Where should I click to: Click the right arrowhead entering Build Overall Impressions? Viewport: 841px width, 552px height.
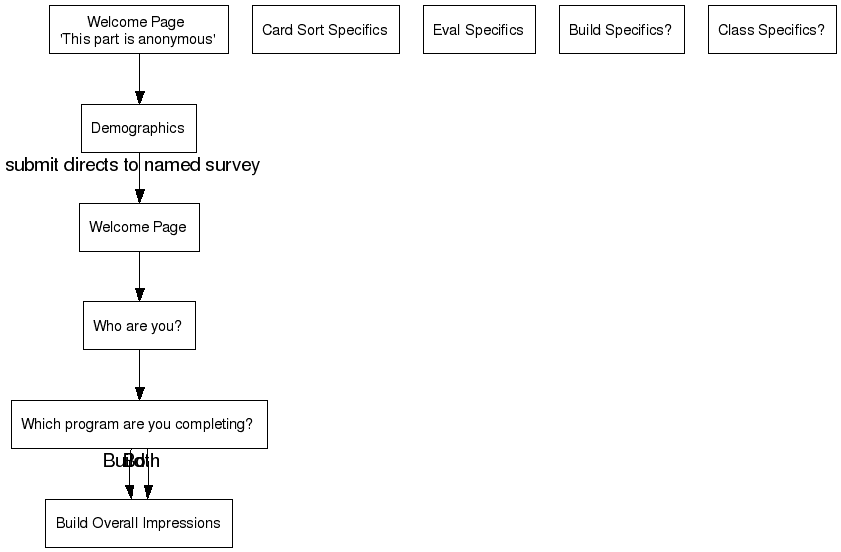tap(148, 491)
